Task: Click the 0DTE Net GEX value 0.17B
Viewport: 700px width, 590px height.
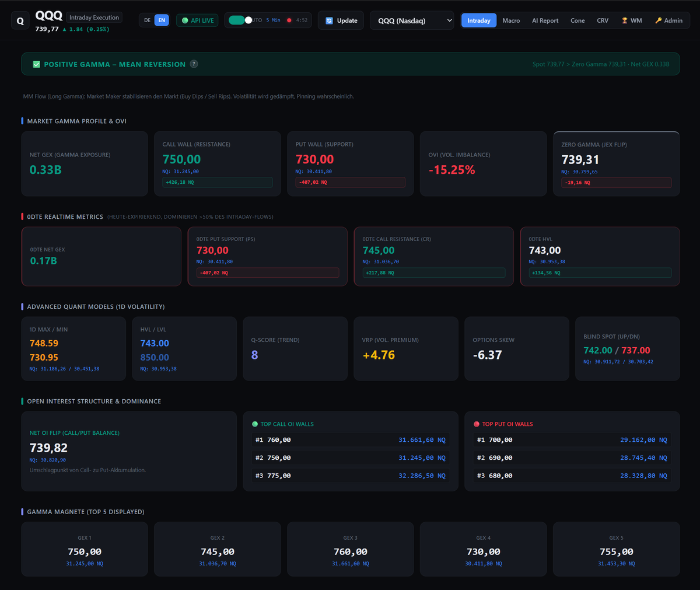Action: point(43,261)
